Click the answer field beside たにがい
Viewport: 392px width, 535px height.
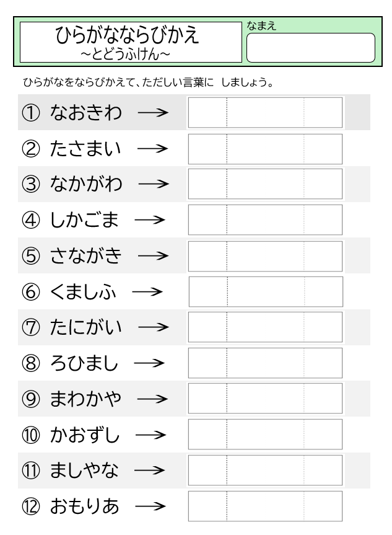click(x=265, y=327)
